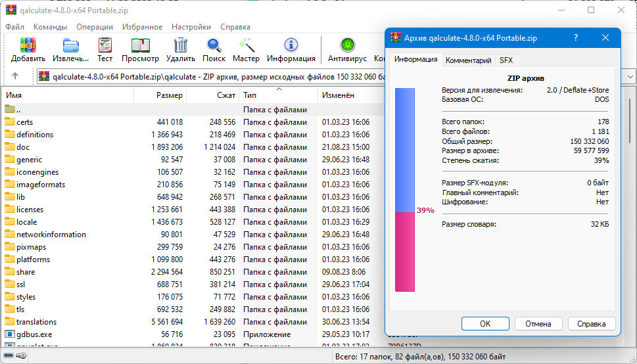
Task: Select the translations folder in list
Action: pos(36,322)
